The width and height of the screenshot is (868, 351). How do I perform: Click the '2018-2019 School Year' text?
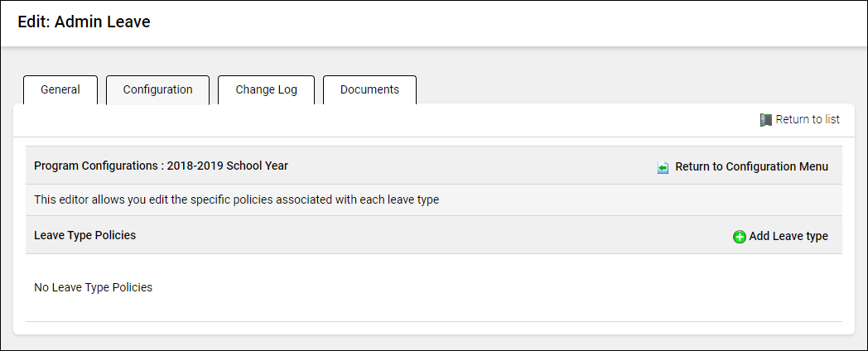(228, 166)
